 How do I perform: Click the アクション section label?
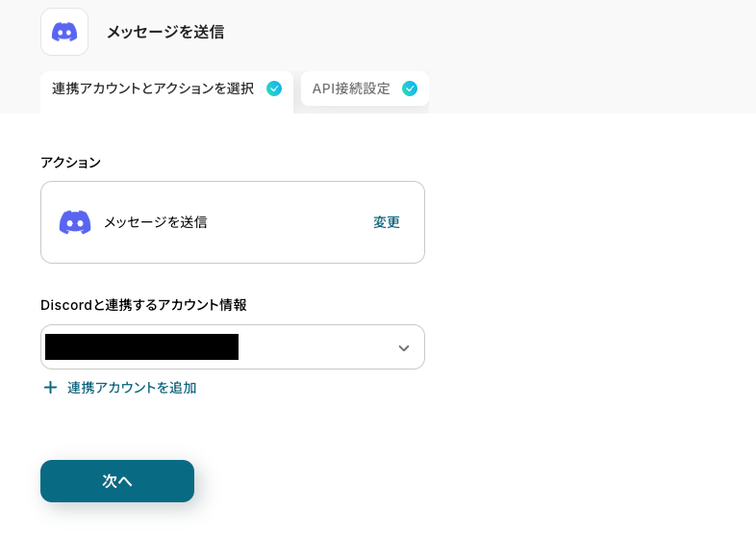(70, 163)
